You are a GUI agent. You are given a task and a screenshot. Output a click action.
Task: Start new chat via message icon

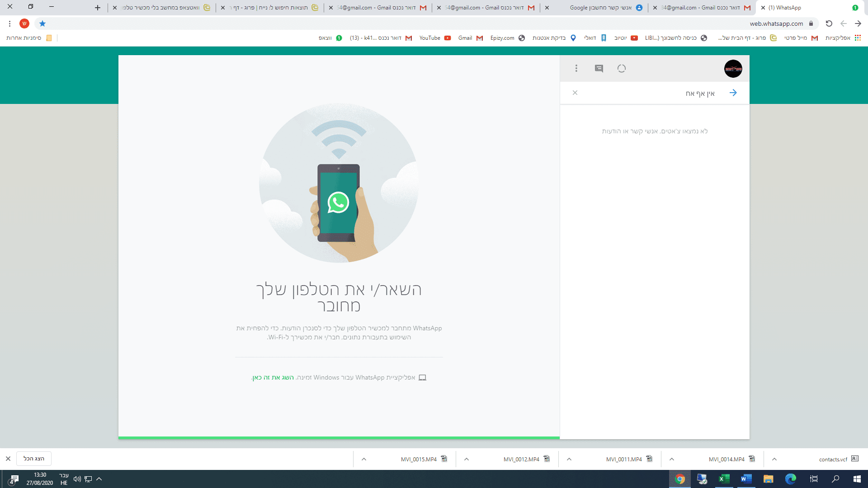pos(599,69)
